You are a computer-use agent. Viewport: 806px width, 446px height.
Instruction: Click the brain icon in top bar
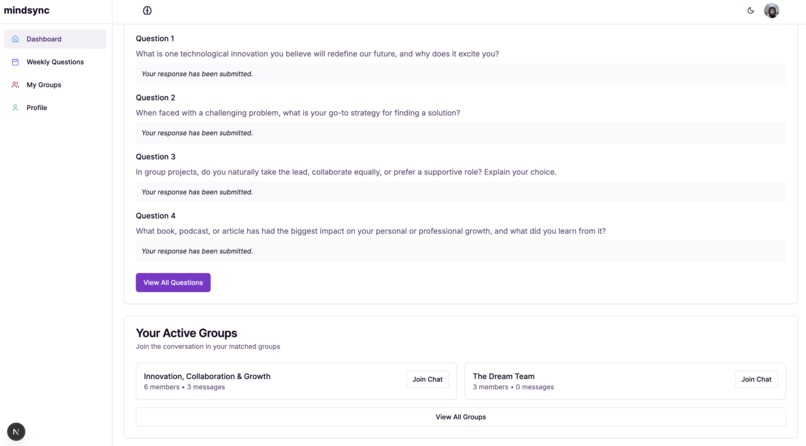coord(147,10)
